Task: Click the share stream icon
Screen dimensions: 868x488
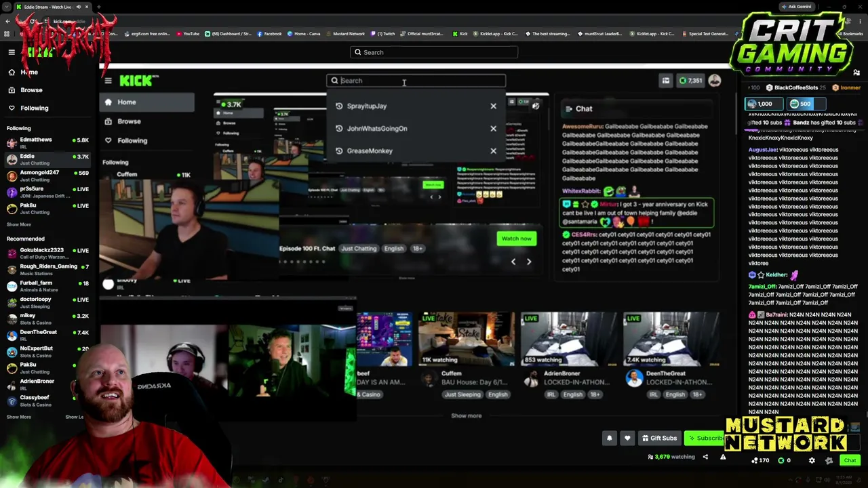Action: 705,457
